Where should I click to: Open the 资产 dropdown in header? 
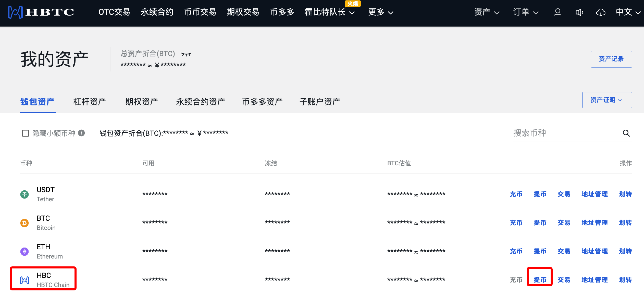tap(487, 12)
